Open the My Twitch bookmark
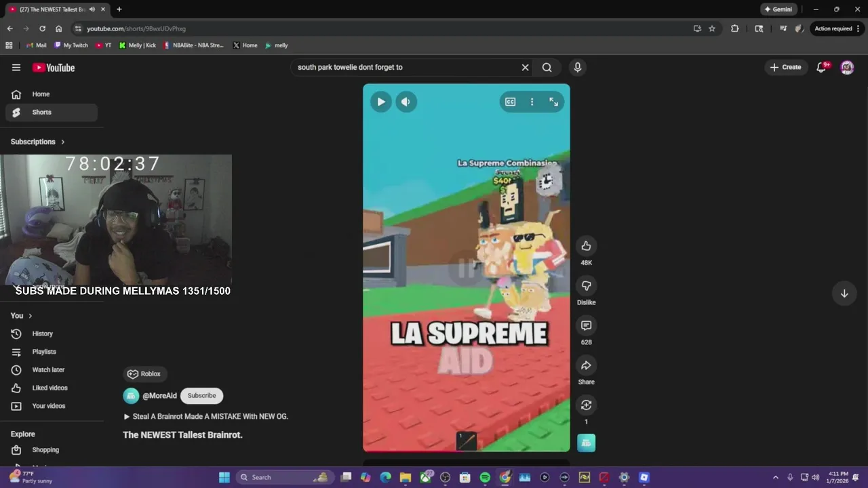Screen dimensions: 868x488 point(71,45)
